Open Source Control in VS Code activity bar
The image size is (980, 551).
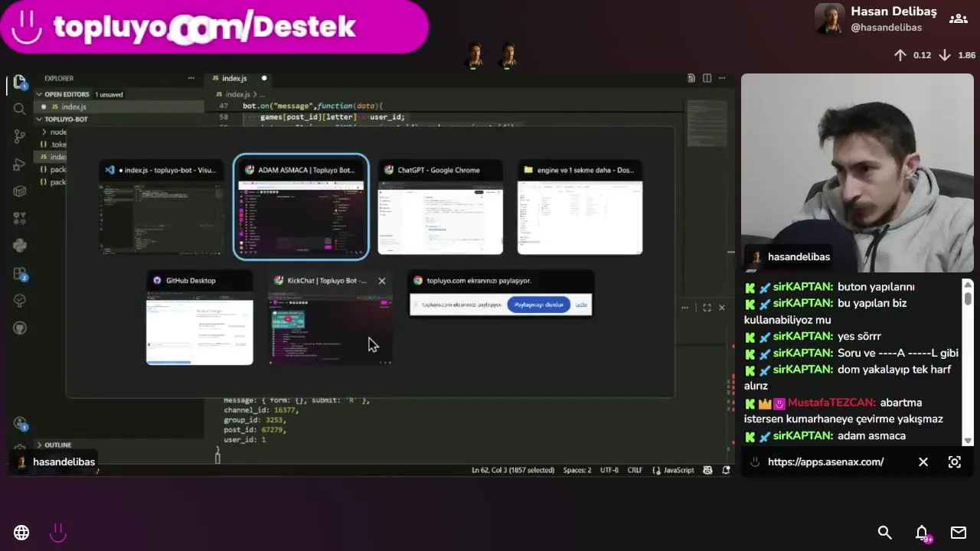(20, 136)
